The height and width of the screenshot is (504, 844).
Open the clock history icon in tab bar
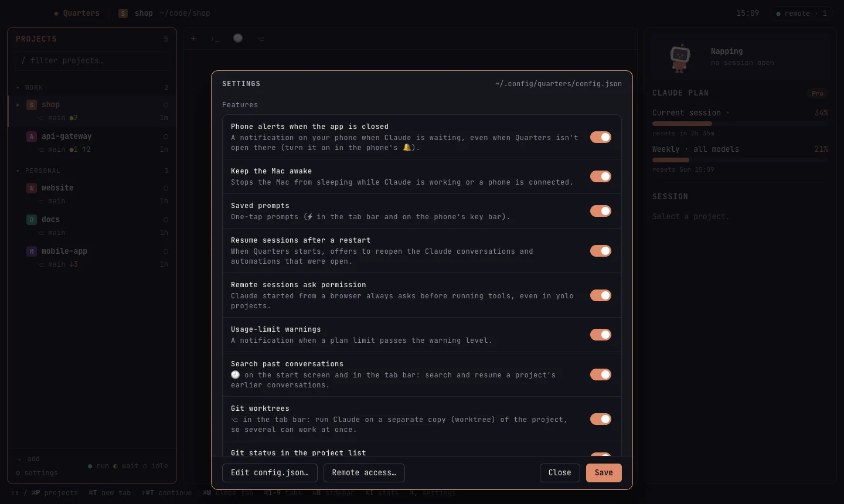tap(238, 38)
